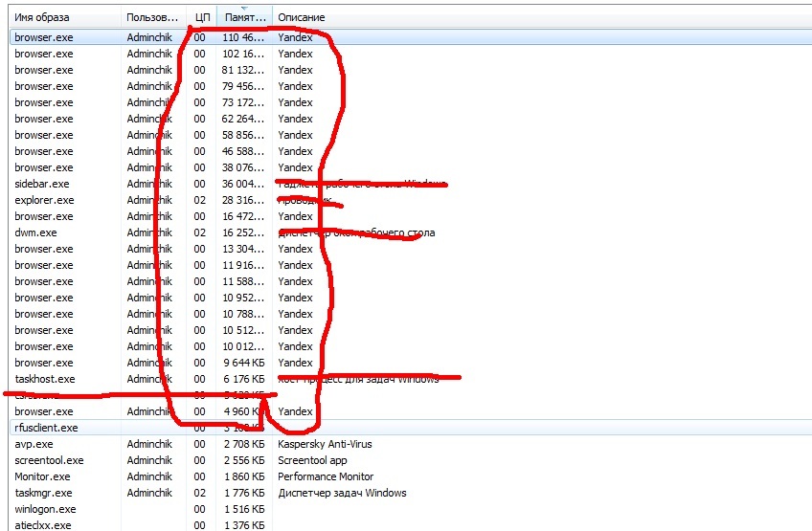Select the browser.exe row with 11 916... memory

click(x=411, y=265)
